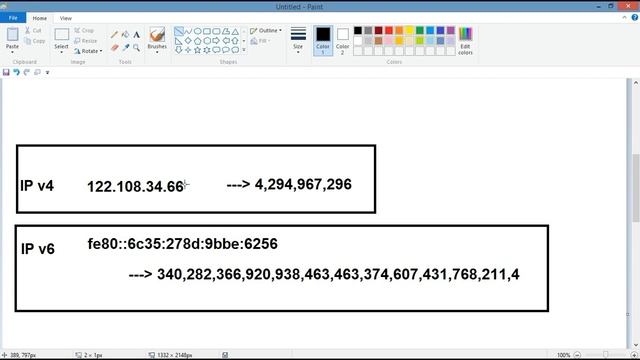Image resolution: width=640 pixels, height=360 pixels.
Task: Click the vertical scrollbar thumb
Action: [x=636, y=188]
